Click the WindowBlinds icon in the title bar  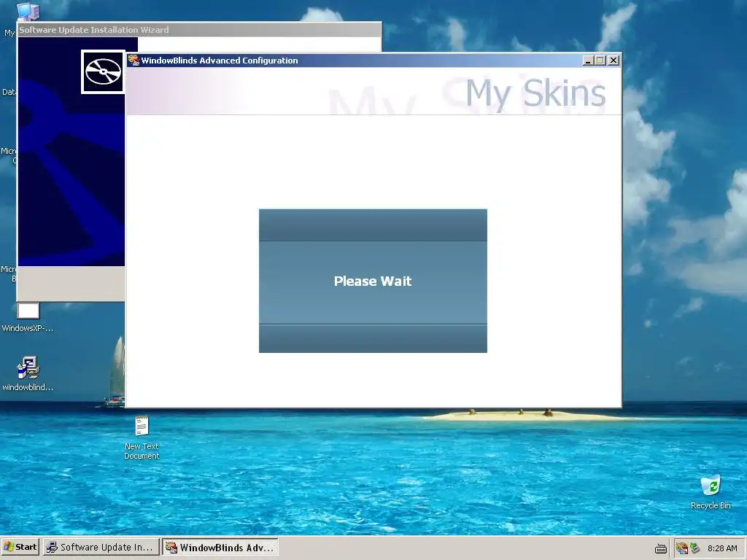134,61
